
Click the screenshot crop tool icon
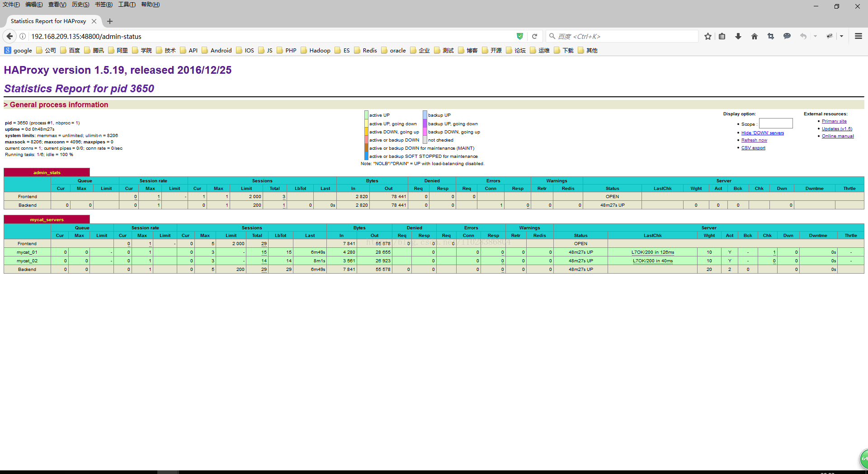coord(771,36)
